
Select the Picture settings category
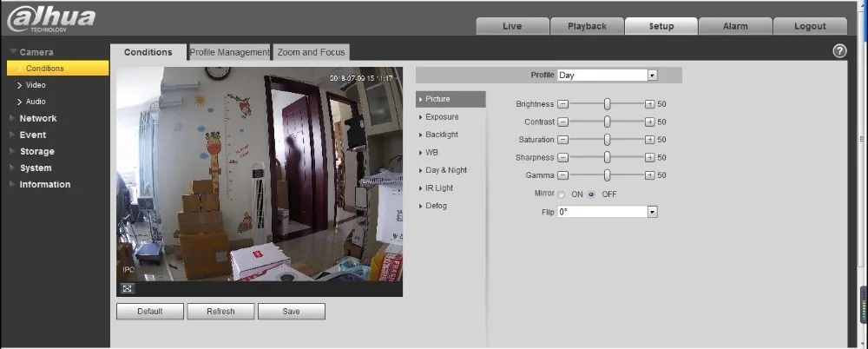[x=450, y=99]
